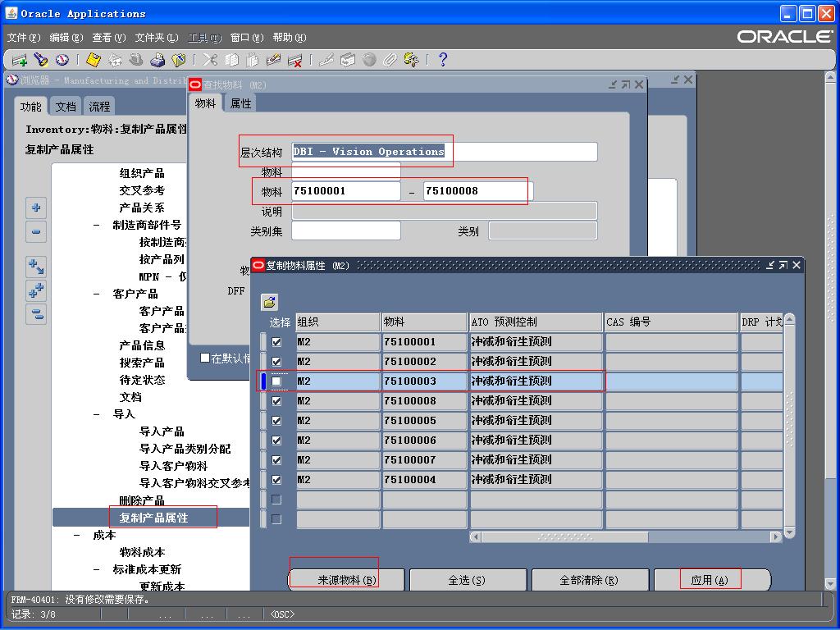This screenshot has width=840, height=630.
Task: Click the Print toolbar icon
Action: tap(157, 60)
